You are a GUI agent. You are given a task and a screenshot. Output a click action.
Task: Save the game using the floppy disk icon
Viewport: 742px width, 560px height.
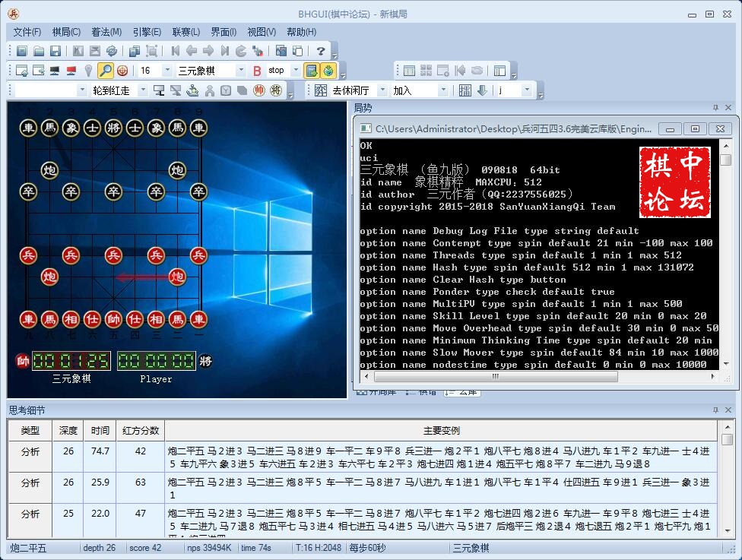click(x=55, y=51)
